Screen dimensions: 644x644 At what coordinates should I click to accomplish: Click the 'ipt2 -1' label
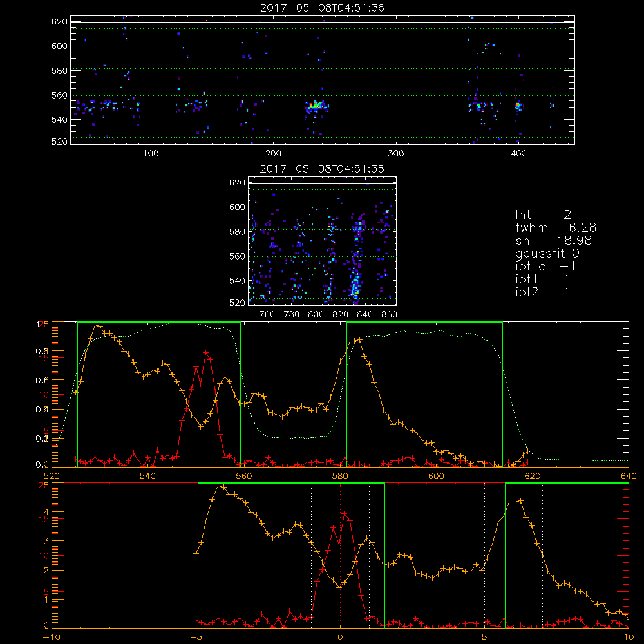(x=542, y=292)
